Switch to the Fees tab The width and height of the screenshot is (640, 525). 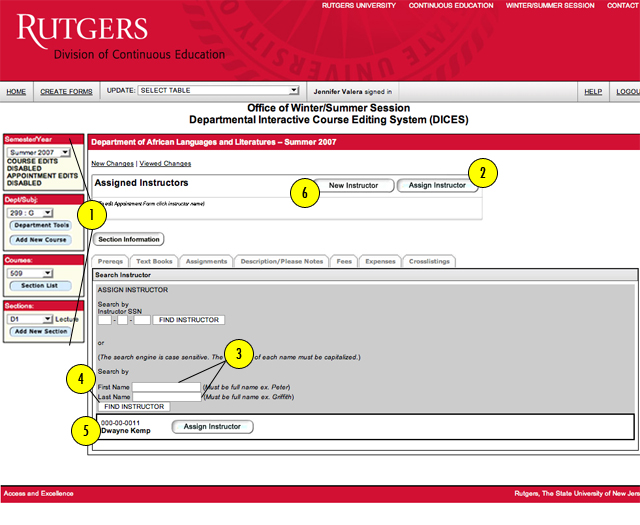click(344, 261)
